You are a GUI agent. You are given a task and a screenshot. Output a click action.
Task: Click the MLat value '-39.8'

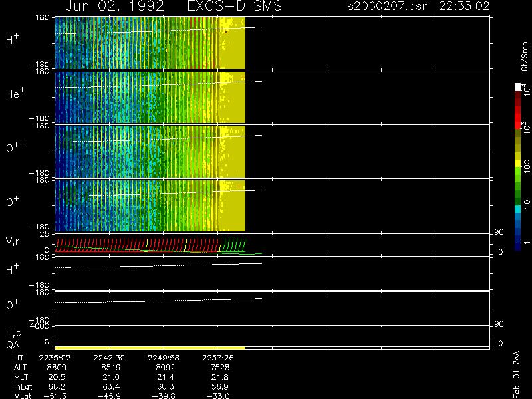point(163,396)
